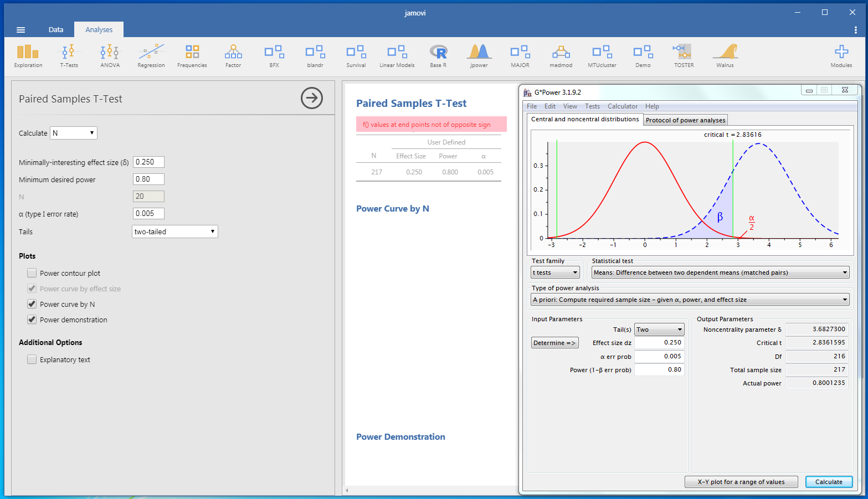
Task: Click the Minimally-interesting effect size field
Action: point(148,162)
